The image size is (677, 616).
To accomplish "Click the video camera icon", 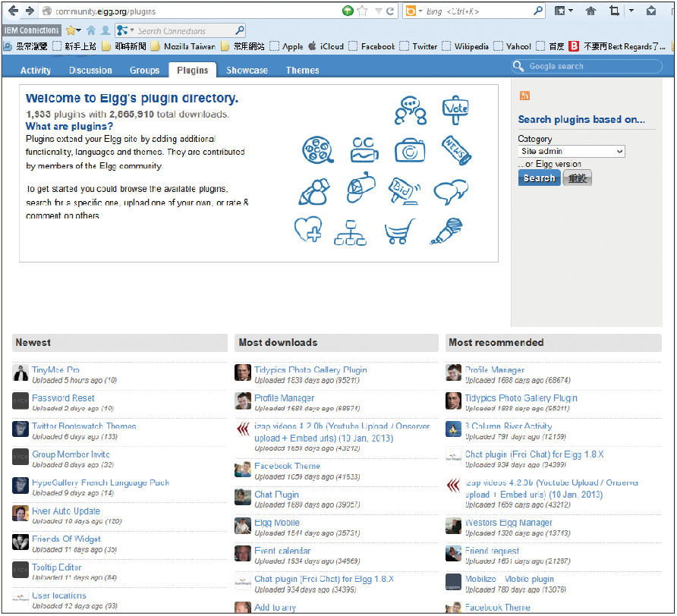I will tap(364, 149).
